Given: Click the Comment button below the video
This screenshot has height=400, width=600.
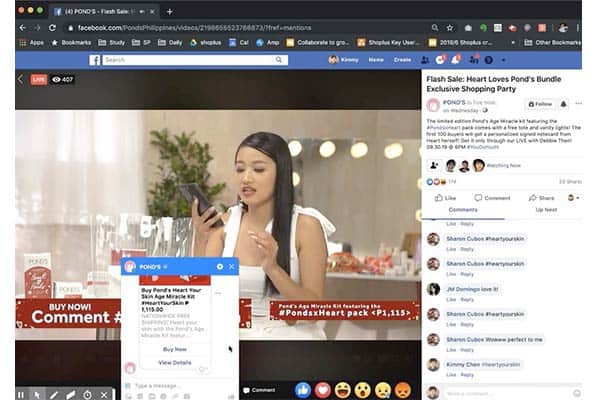Looking at the screenshot, I should pos(259,390).
